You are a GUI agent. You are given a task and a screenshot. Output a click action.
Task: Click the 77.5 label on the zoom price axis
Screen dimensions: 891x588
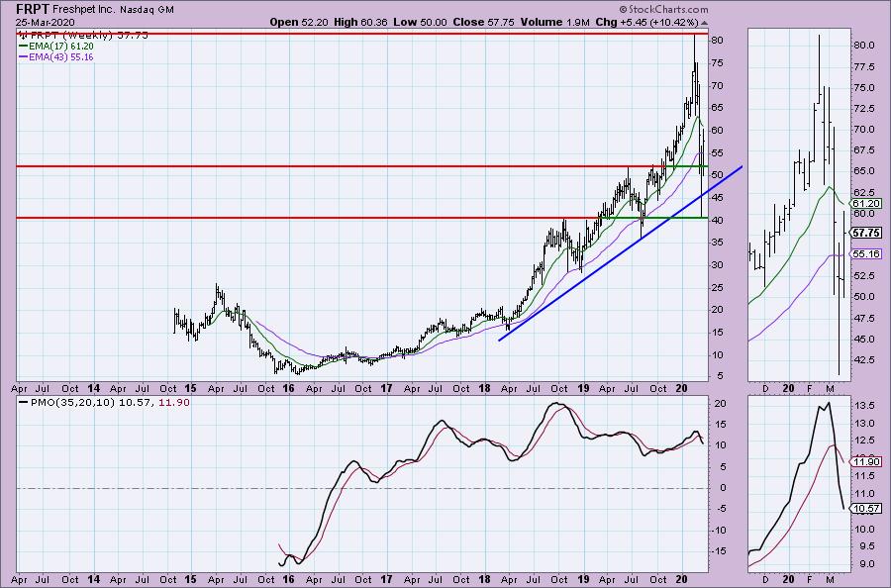tap(863, 67)
